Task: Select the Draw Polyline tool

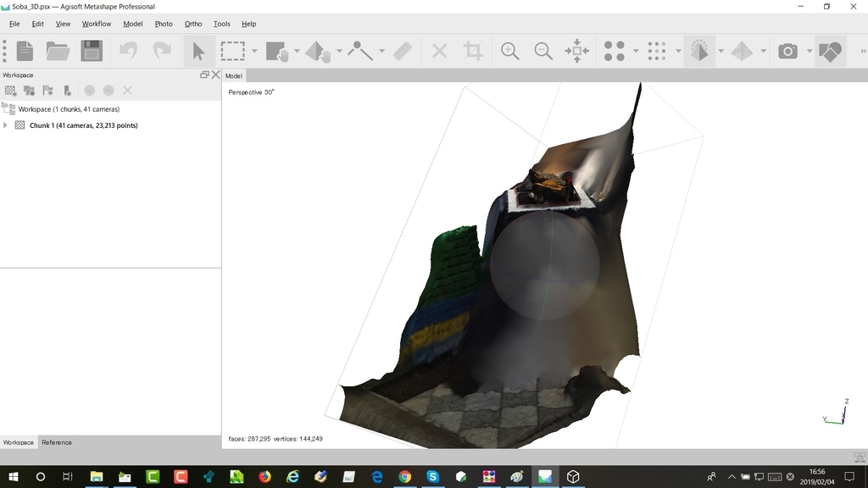Action: pos(360,51)
